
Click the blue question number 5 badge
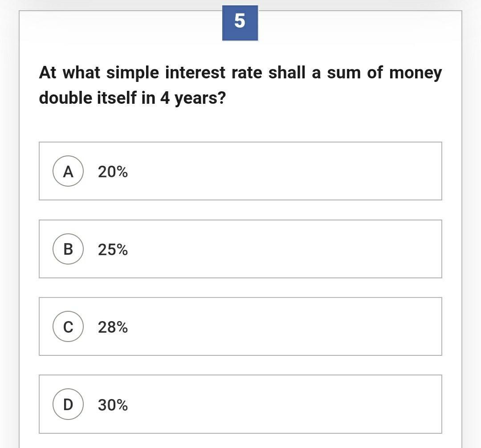[x=240, y=22]
